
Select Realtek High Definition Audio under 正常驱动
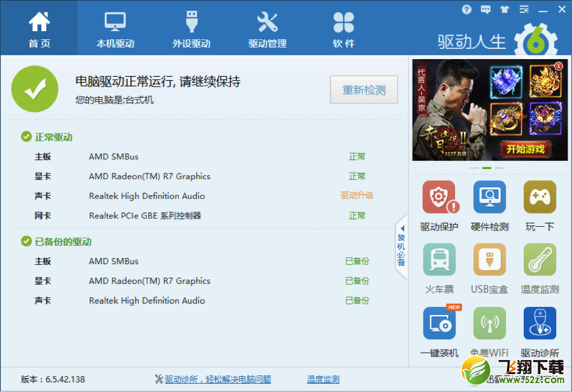point(204,196)
